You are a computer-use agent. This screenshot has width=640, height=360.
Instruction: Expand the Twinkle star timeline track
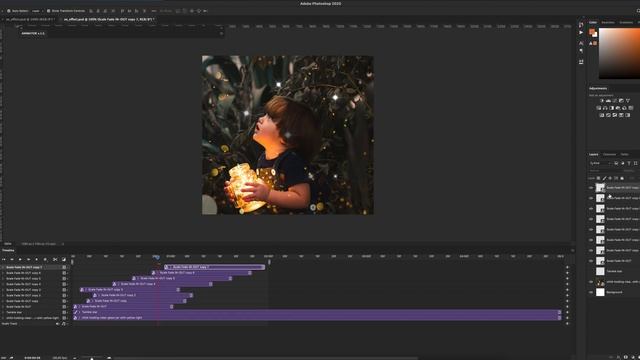[x=3, y=312]
